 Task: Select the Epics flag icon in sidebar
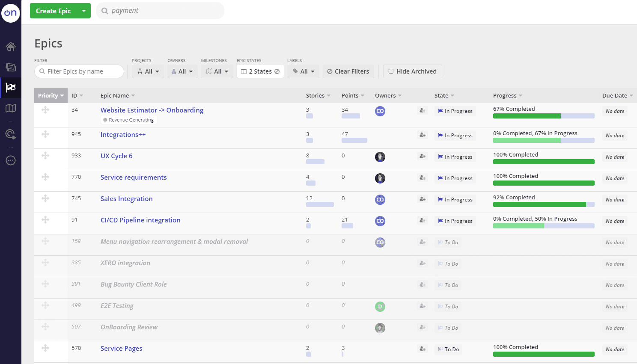click(11, 88)
